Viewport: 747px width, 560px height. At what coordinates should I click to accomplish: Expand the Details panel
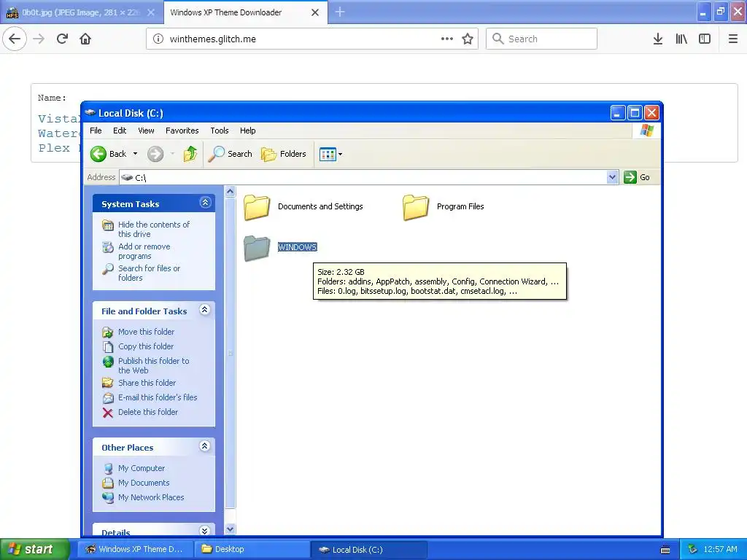click(x=205, y=531)
